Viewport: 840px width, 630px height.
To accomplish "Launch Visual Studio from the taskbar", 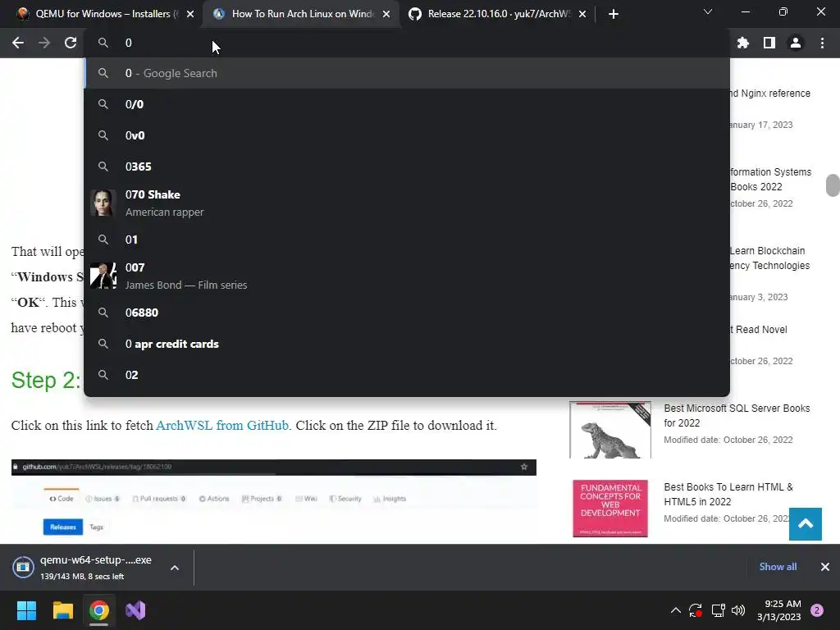I will pos(135,610).
